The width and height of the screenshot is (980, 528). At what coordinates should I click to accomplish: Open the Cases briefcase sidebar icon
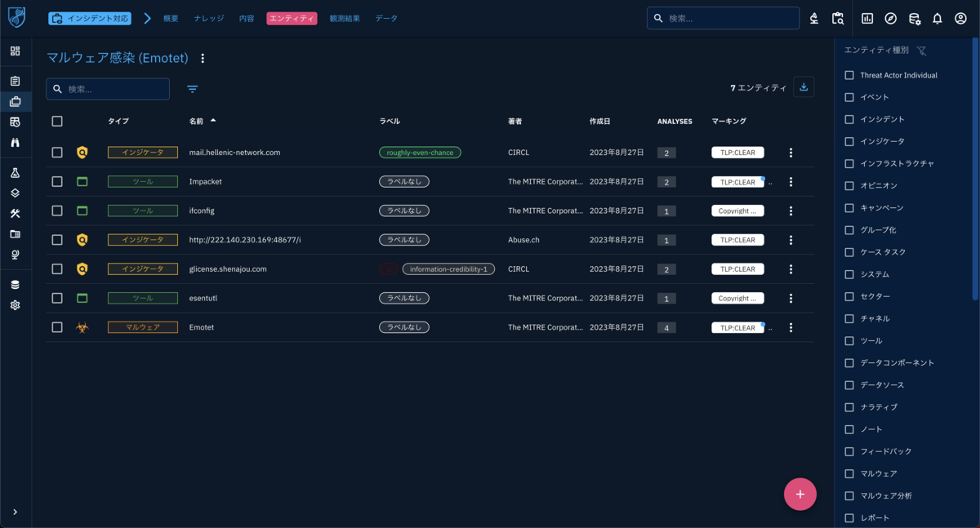(15, 102)
